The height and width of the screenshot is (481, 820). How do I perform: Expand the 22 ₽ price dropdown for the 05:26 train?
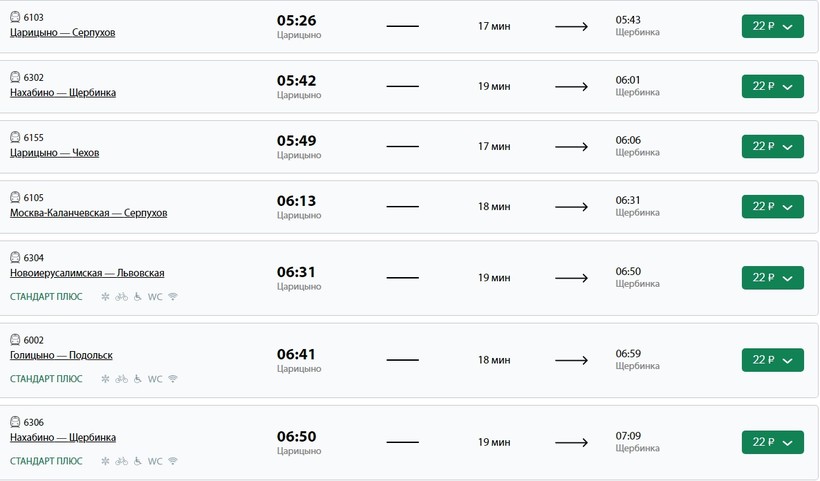pos(772,27)
